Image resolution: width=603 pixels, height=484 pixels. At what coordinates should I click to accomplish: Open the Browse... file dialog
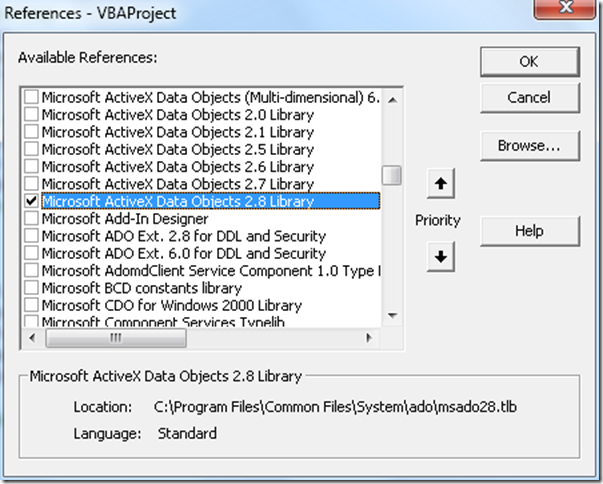528,146
